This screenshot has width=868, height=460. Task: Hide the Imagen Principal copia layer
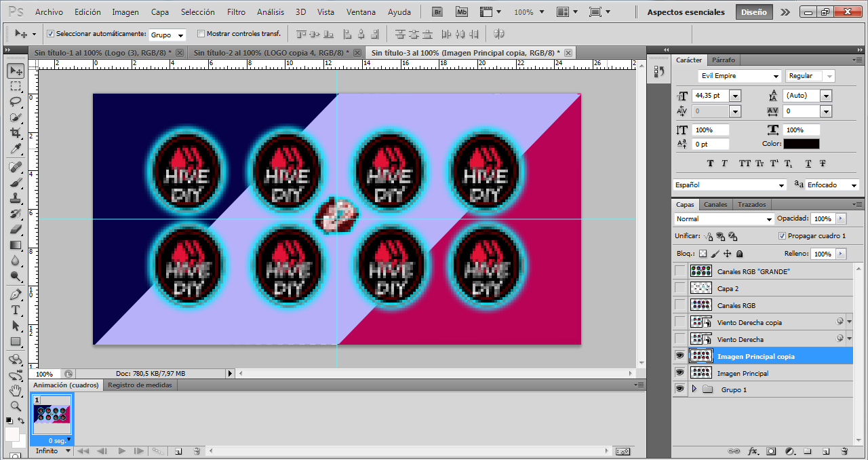[679, 356]
